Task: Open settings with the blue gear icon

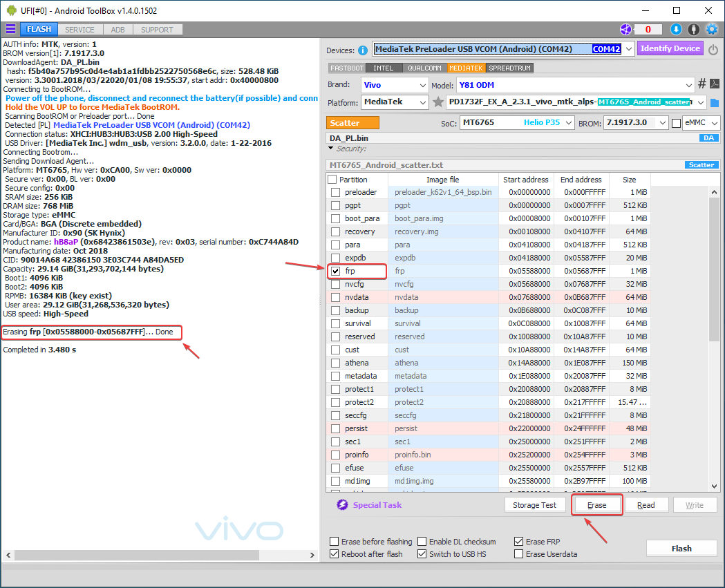Action: (x=712, y=30)
